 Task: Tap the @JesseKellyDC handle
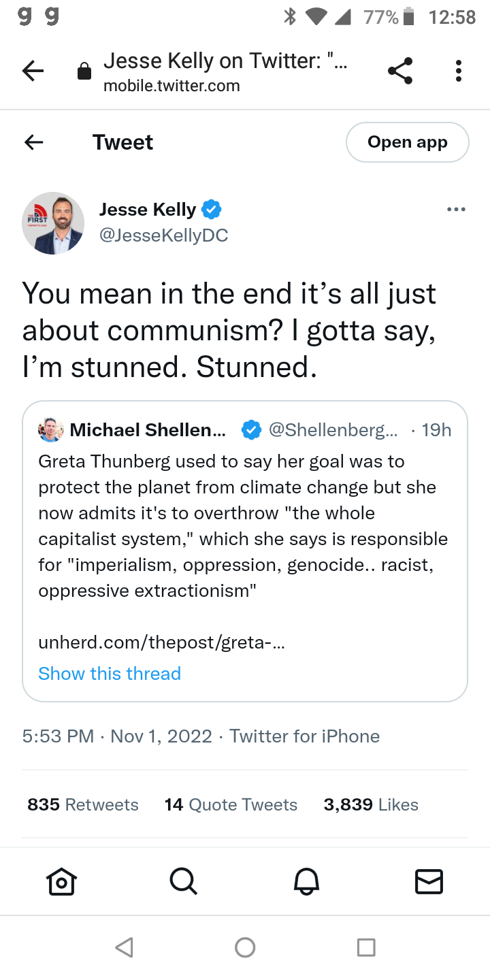coord(163,235)
